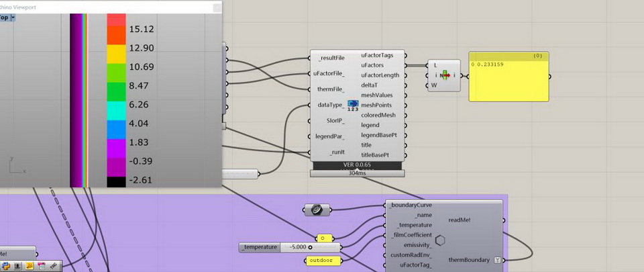Click the download arrow toolbar icon
The height and width of the screenshot is (272, 644).
coord(17,267)
